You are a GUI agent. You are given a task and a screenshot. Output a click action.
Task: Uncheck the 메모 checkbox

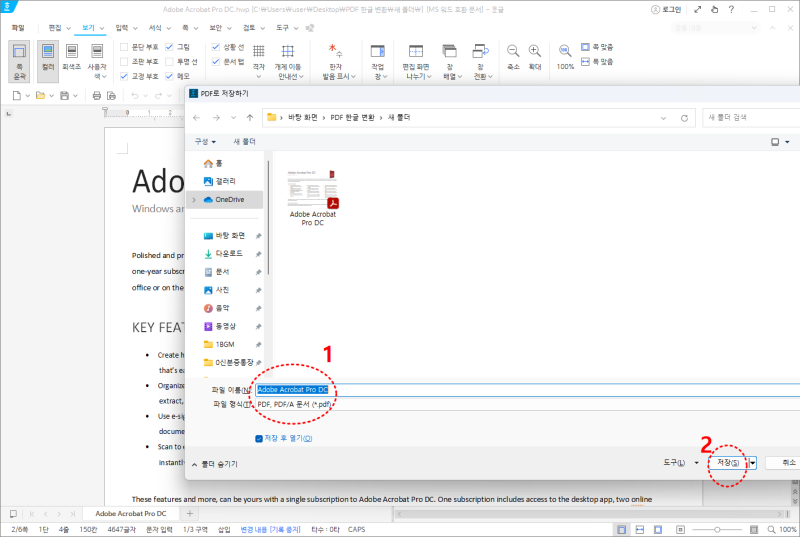click(x=169, y=76)
